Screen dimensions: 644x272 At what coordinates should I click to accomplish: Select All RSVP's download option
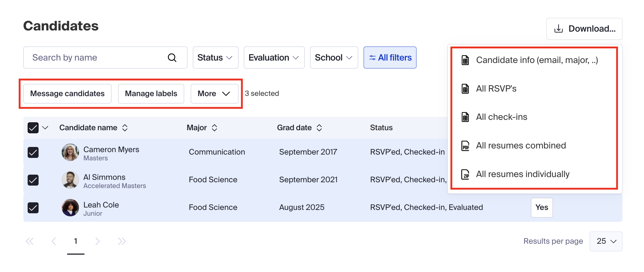pyautogui.click(x=496, y=89)
